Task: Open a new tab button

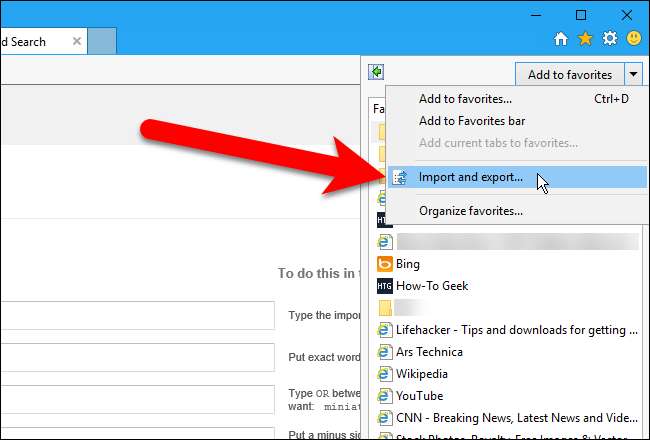Action: click(x=102, y=41)
